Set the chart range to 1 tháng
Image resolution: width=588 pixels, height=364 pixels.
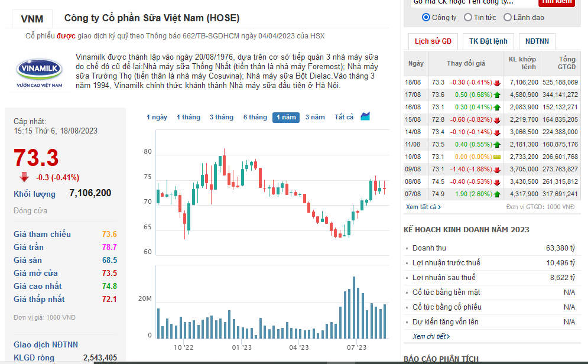(189, 117)
